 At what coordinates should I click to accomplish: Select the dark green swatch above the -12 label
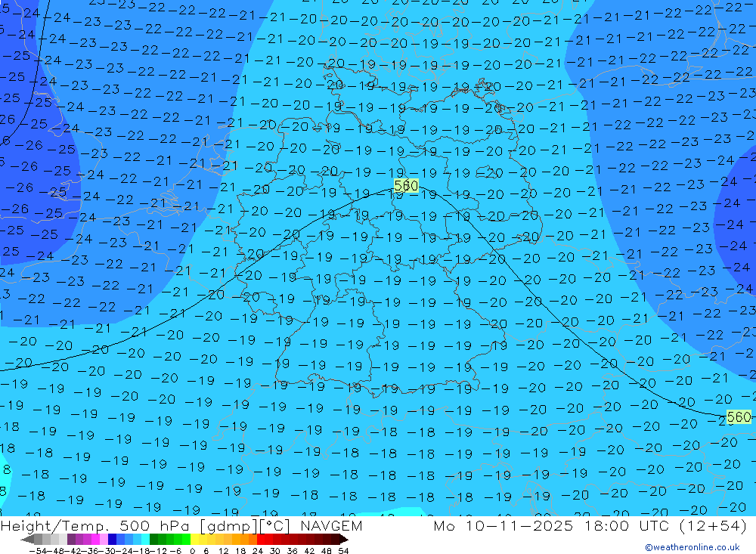point(153,540)
